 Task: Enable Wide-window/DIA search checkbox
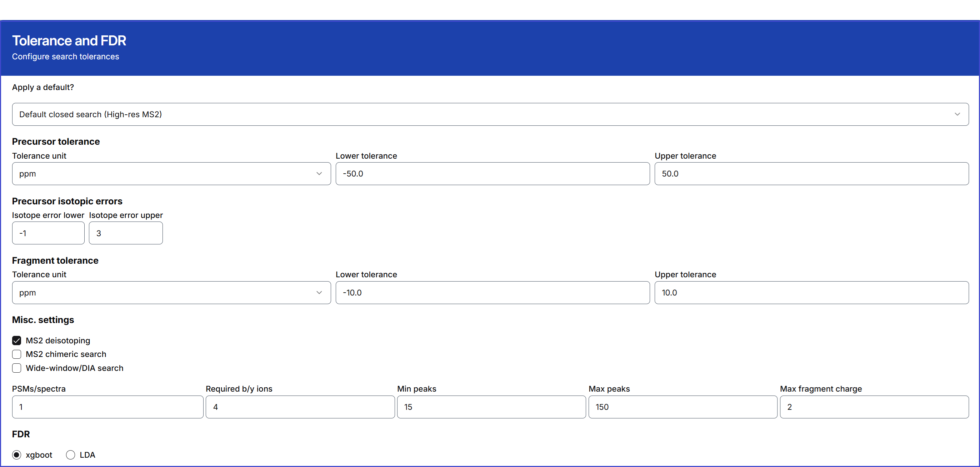pyautogui.click(x=17, y=368)
